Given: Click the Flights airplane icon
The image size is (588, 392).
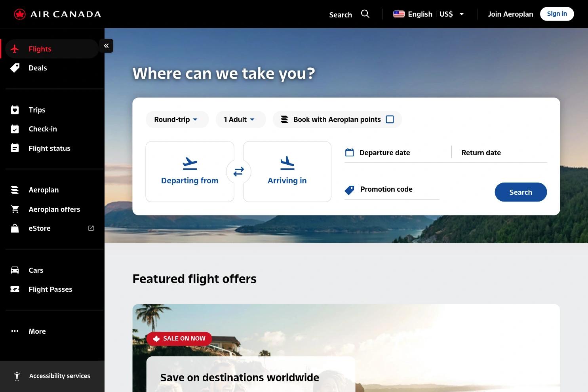Looking at the screenshot, I should point(15,49).
